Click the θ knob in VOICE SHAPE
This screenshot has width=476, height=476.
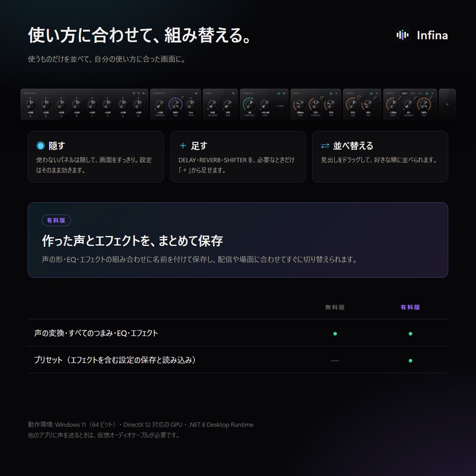pos(138,104)
